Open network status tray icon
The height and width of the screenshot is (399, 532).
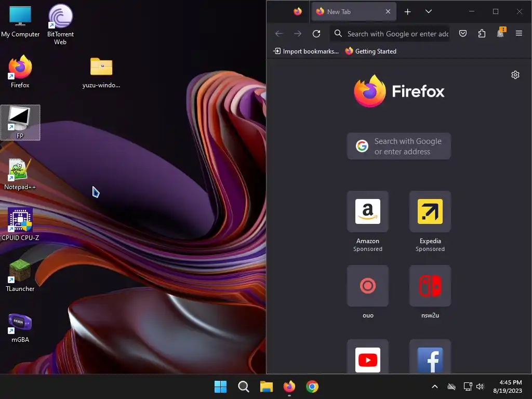tap(468, 387)
